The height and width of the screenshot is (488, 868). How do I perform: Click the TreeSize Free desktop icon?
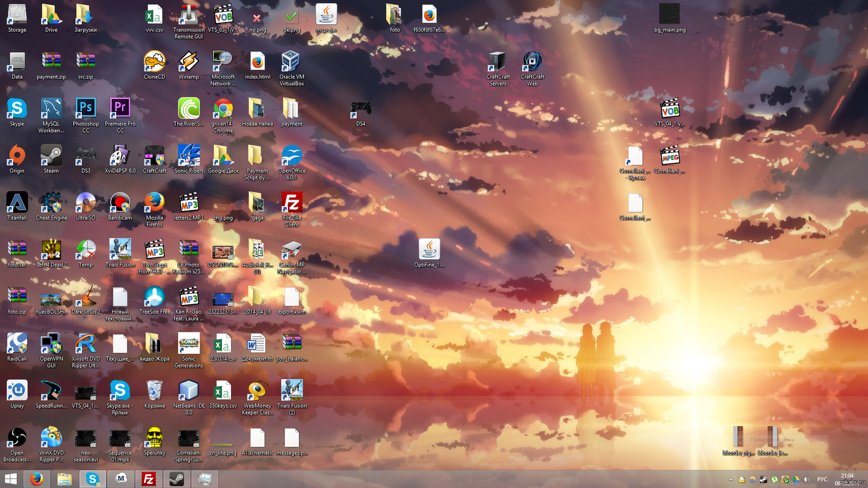tap(154, 300)
